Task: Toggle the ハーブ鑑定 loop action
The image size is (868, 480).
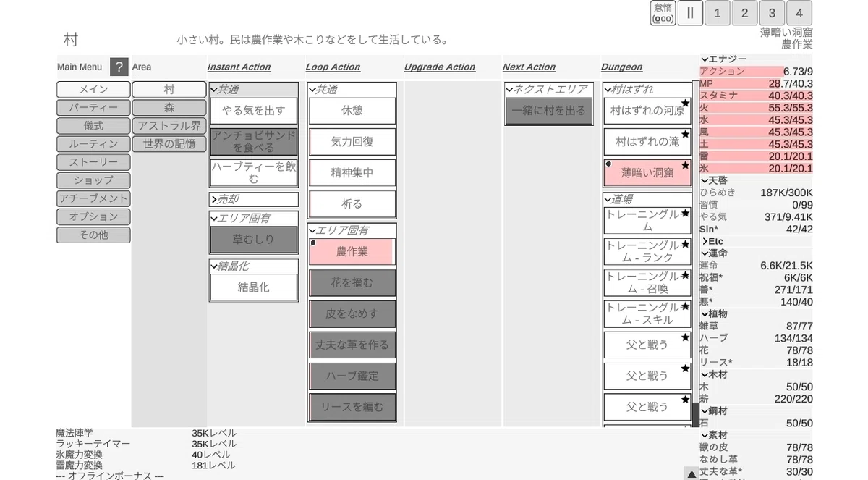Action: click(x=352, y=376)
